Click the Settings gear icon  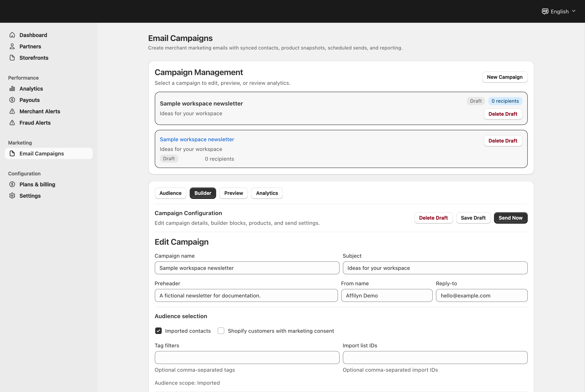tap(12, 196)
